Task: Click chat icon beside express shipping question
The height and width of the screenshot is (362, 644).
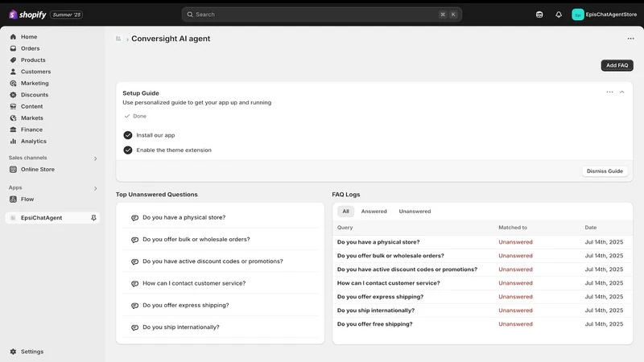Action: [134, 306]
